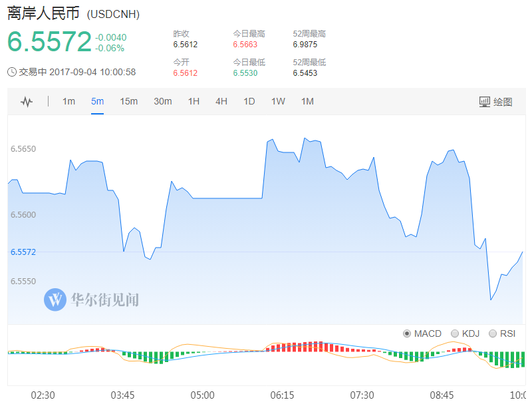
Task: Open the 1W weekly chart
Action: point(278,102)
